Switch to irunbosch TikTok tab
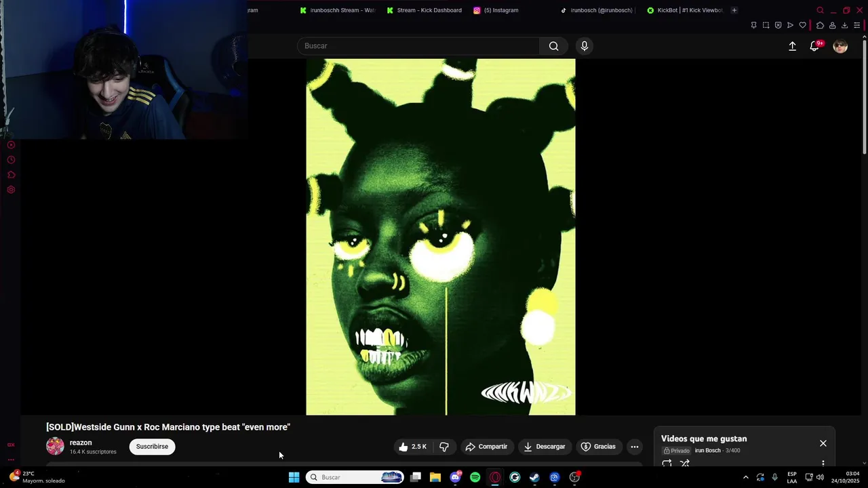Image resolution: width=868 pixels, height=488 pixels. tap(597, 10)
